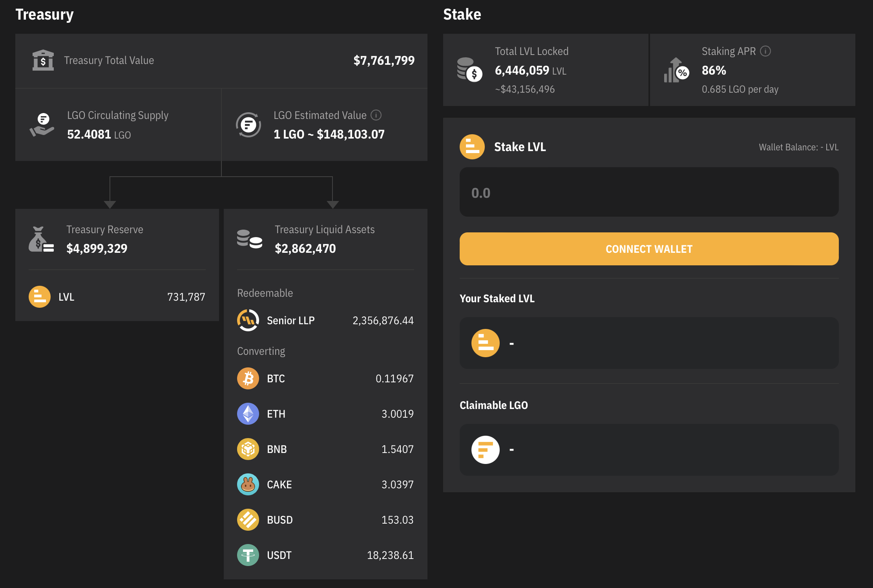This screenshot has height=588, width=873.
Task: Click the USDT Tether icon
Action: click(248, 555)
